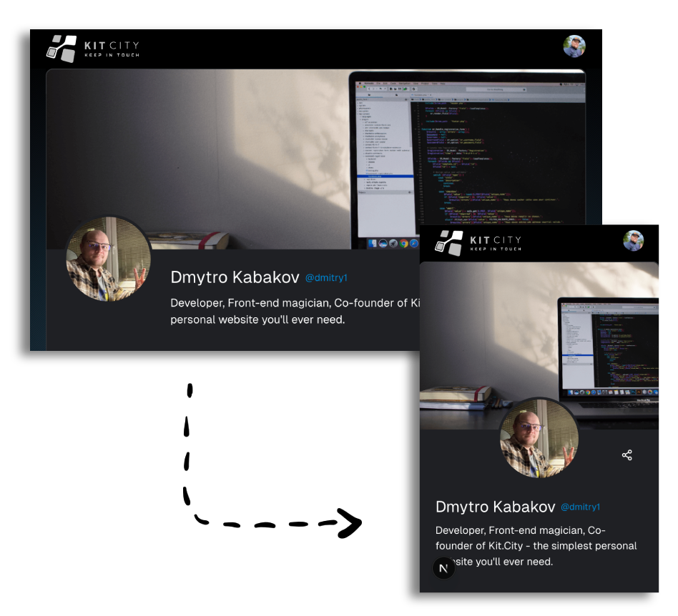This screenshot has width=678, height=616.
Task: Click the laptop in the mobile cover image
Action: click(608, 350)
